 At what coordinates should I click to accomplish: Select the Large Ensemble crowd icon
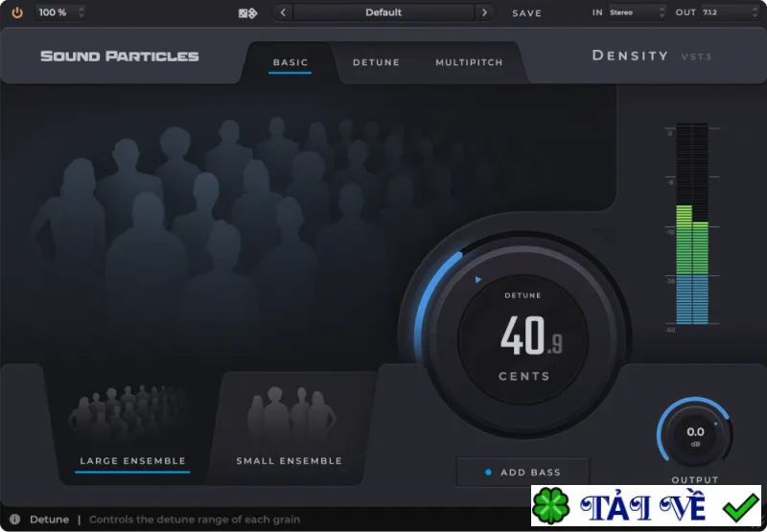pos(128,412)
